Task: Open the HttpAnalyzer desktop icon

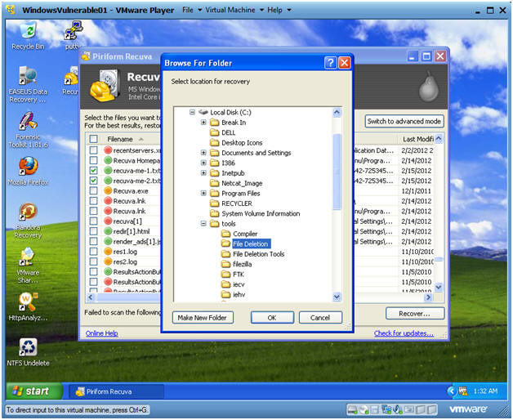Action: 28,306
